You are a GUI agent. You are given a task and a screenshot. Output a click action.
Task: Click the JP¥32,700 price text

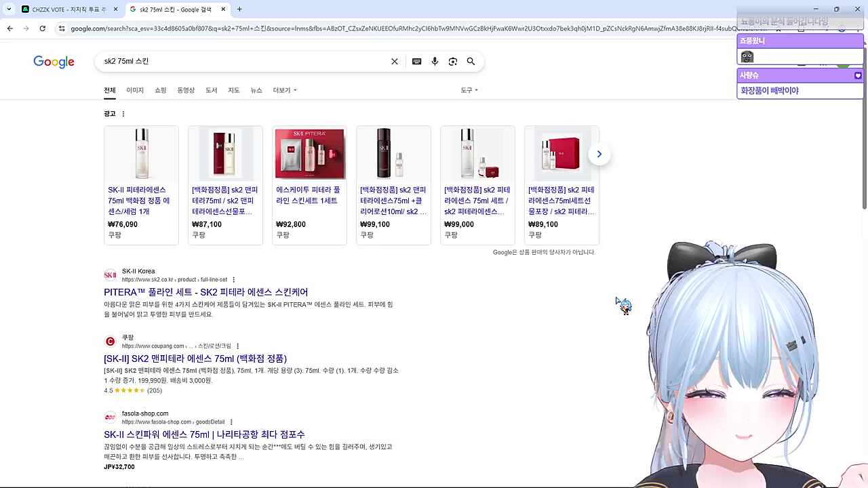pyautogui.click(x=119, y=467)
